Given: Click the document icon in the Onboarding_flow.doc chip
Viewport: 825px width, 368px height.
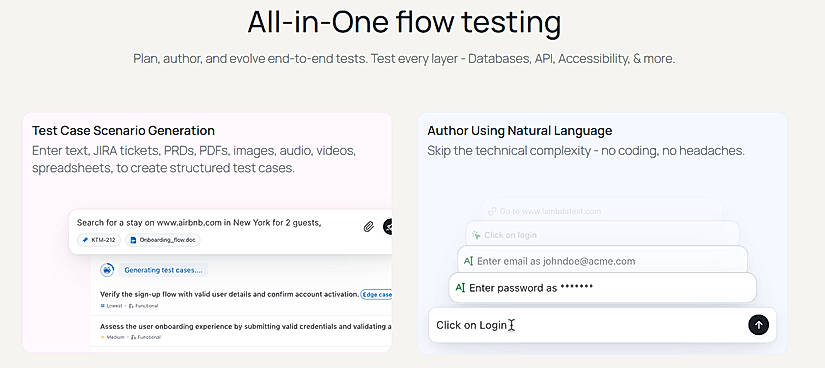Looking at the screenshot, I should 133,240.
